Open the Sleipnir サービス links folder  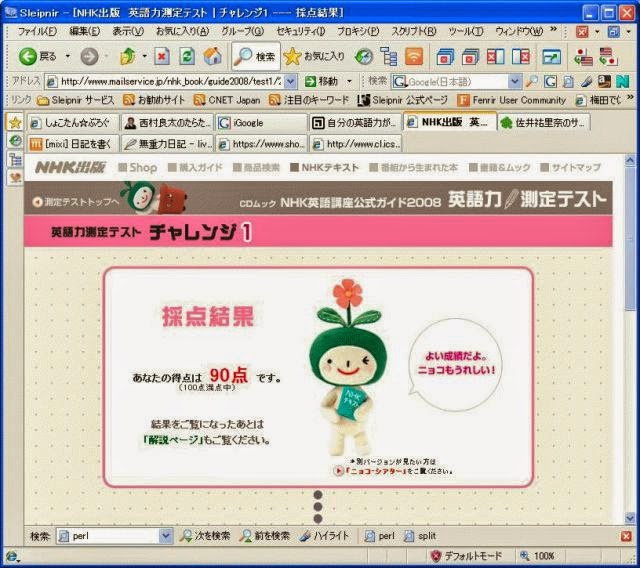pos(76,100)
